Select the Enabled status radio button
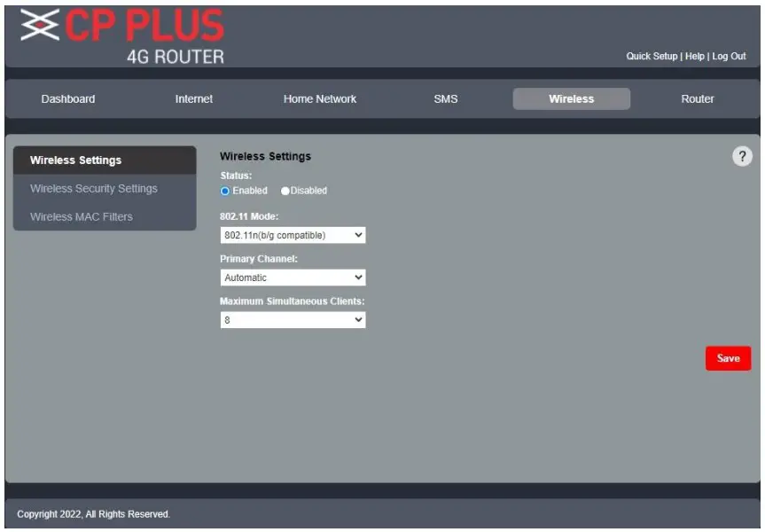This screenshot has height=532, width=765. click(x=225, y=191)
